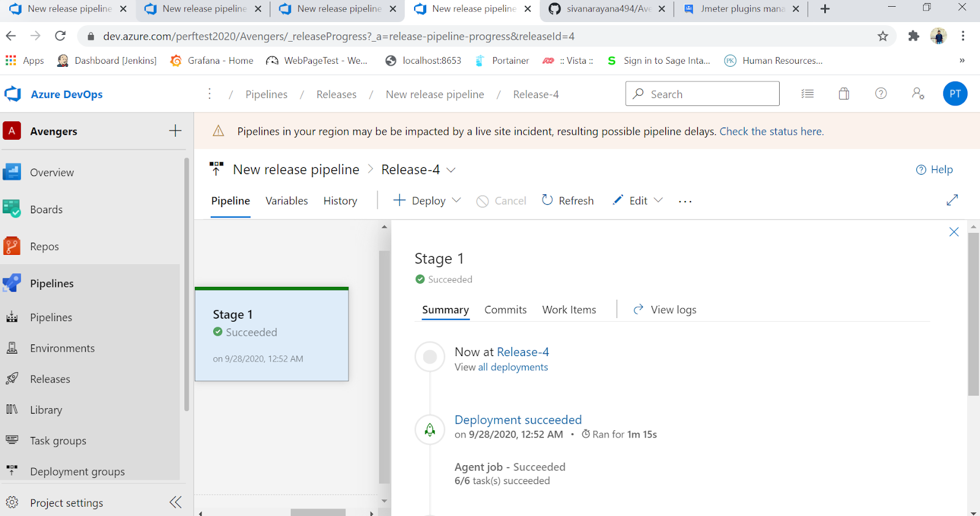980x516 pixels.
Task: Click the browser address bar URL
Action: point(339,36)
